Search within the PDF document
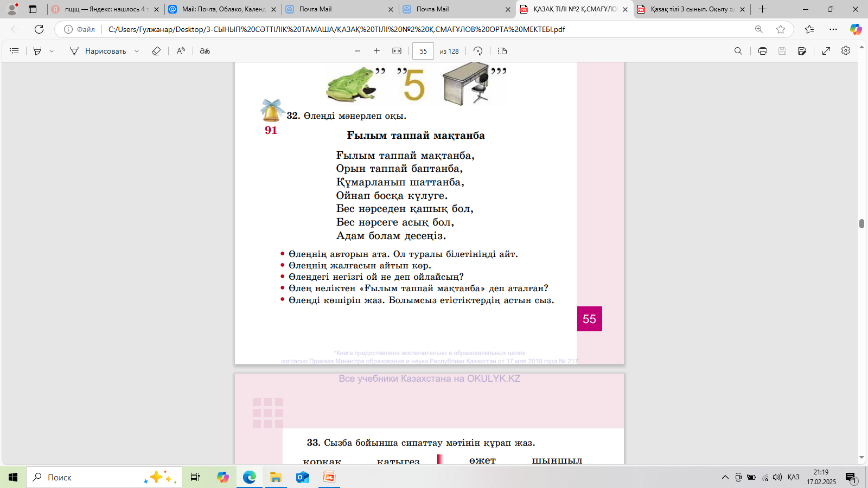Viewport: 868px width, 488px height. pyautogui.click(x=738, y=51)
